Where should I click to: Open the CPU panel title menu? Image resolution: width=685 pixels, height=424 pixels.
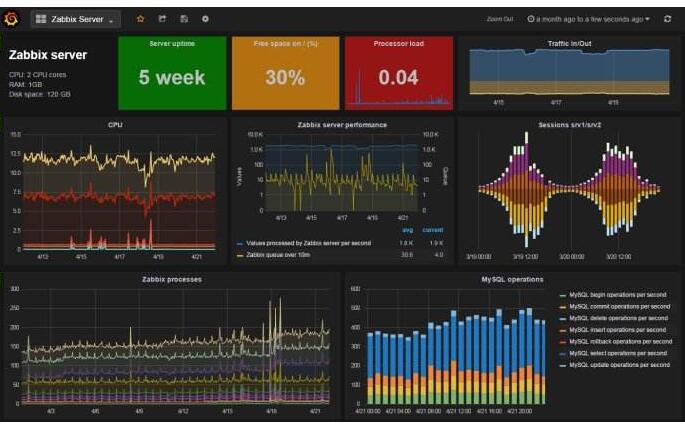tap(115, 125)
